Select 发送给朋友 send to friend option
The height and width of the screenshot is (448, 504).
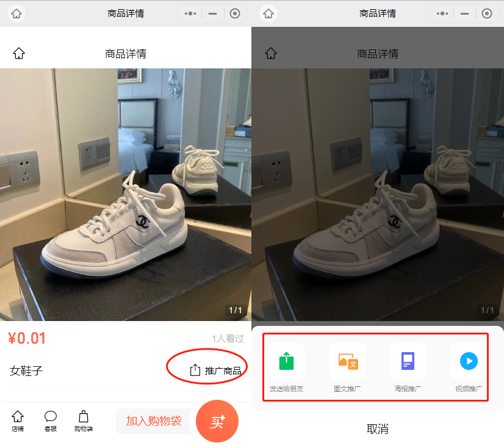tap(286, 368)
